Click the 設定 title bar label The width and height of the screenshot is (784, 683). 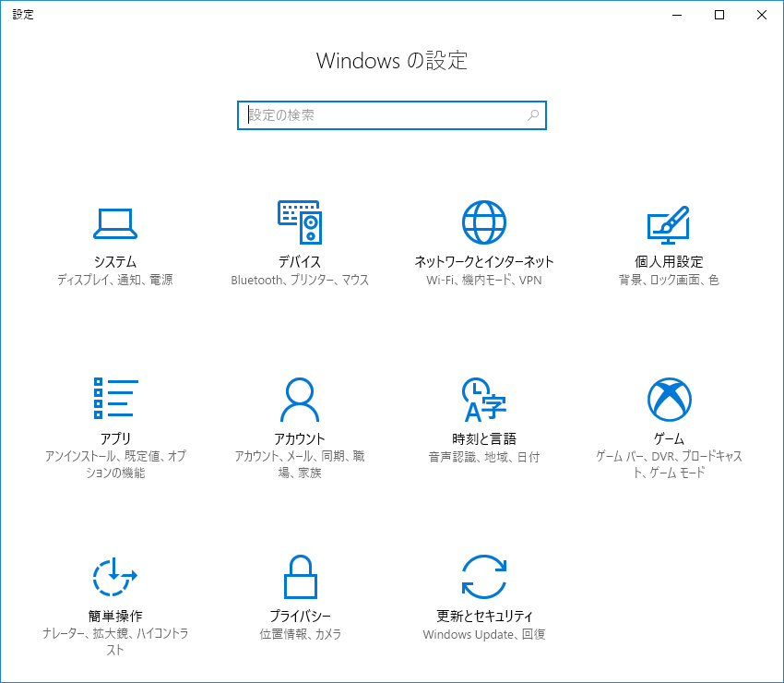point(22,15)
